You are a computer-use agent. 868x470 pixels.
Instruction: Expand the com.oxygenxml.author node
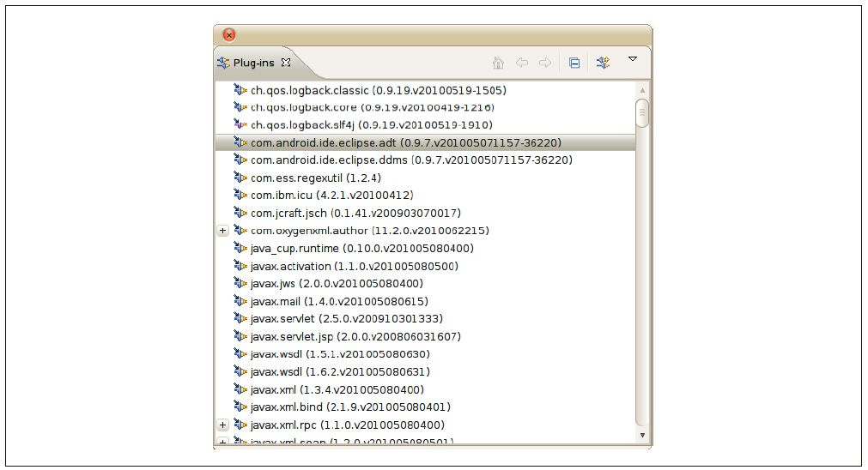click(222, 231)
